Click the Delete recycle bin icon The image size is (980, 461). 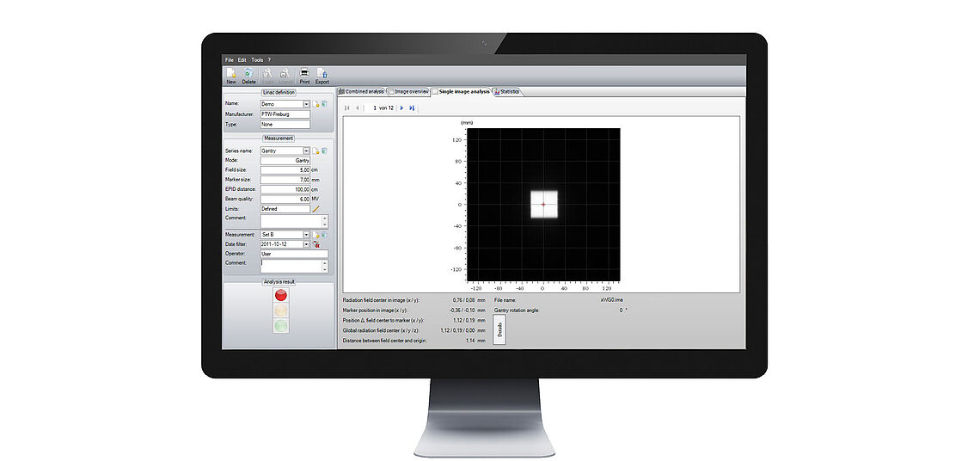point(248,74)
